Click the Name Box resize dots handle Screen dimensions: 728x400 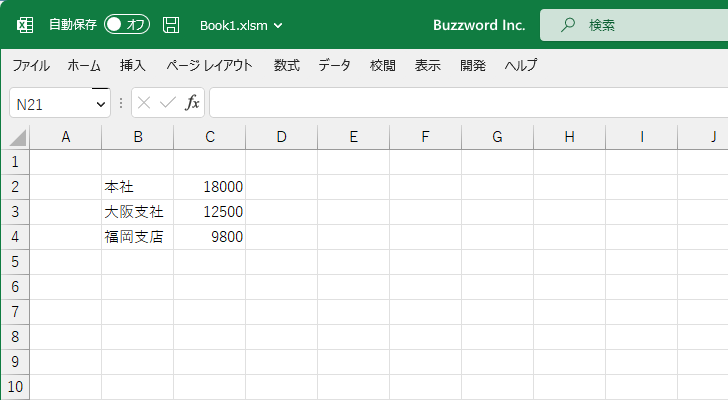(121, 103)
